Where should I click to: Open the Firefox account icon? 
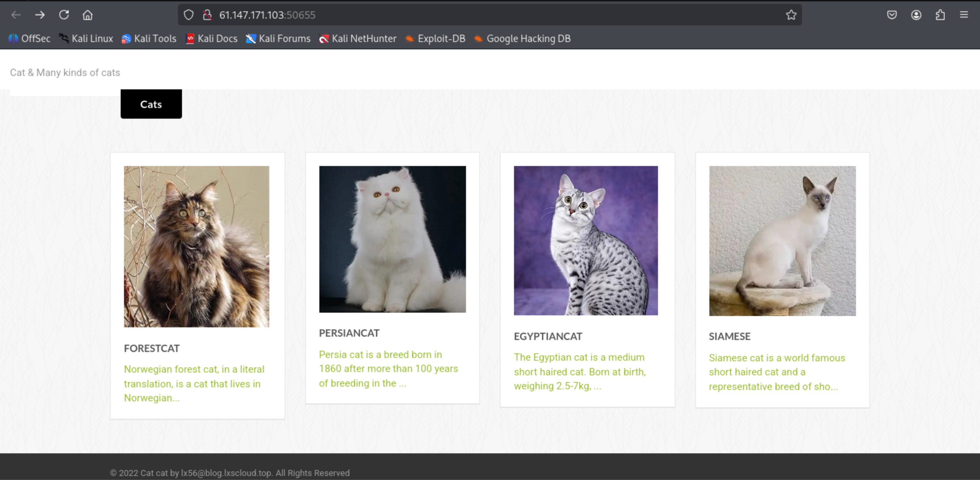click(916, 15)
